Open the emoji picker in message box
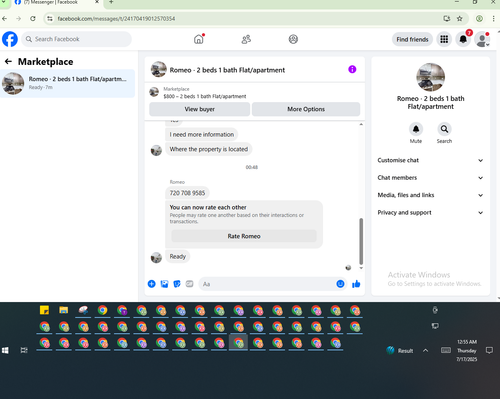Viewport: 500px width, 399px height. (x=340, y=284)
